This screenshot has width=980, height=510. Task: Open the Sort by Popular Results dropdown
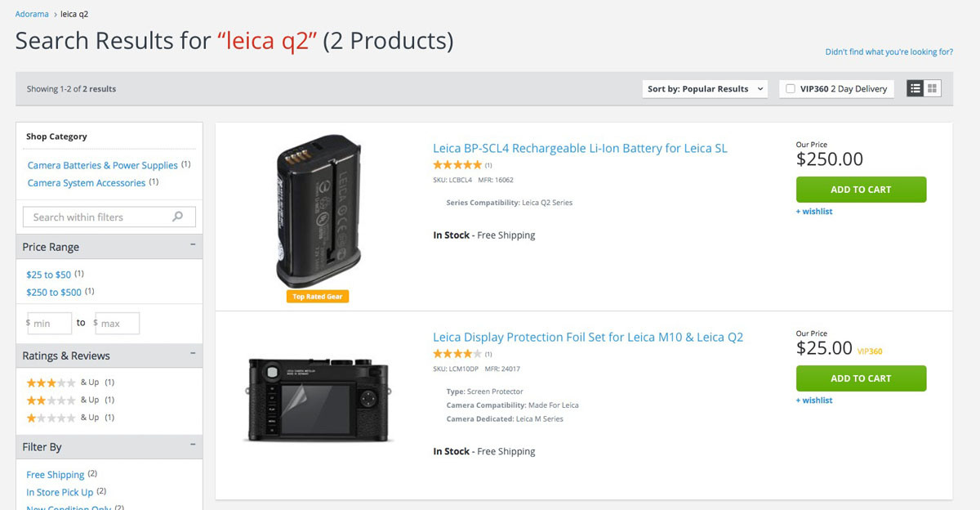pos(706,89)
